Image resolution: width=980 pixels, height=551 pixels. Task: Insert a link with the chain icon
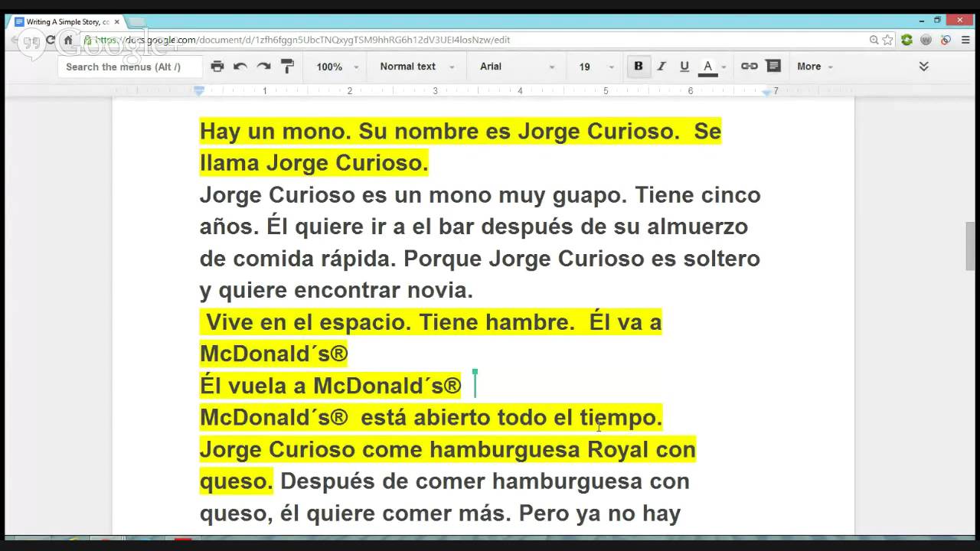click(750, 67)
